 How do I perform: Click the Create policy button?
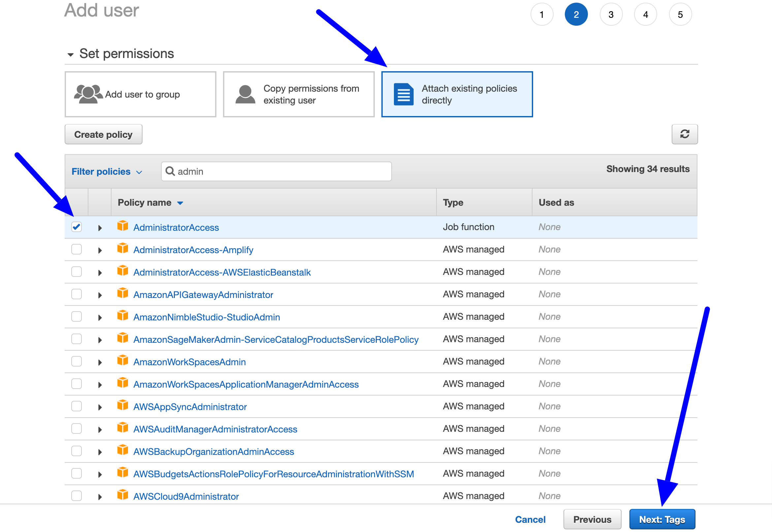(103, 134)
